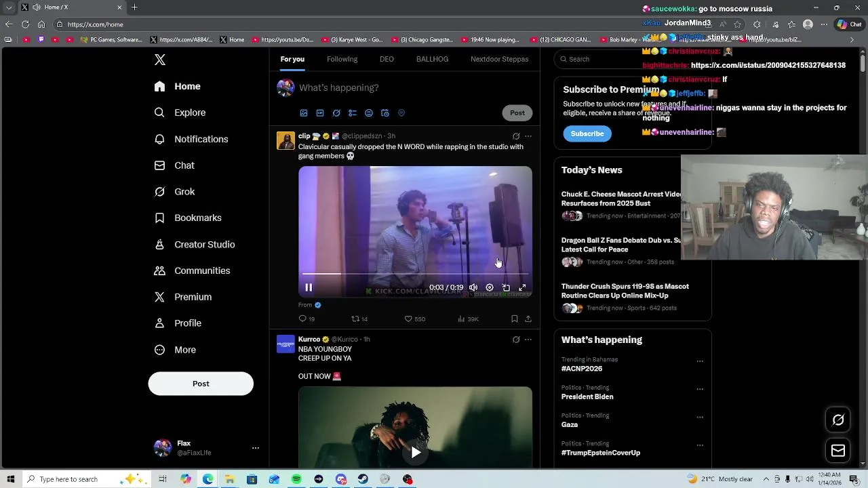The image size is (868, 488).
Task: Open Spotify from the taskbar
Action: [296, 479]
